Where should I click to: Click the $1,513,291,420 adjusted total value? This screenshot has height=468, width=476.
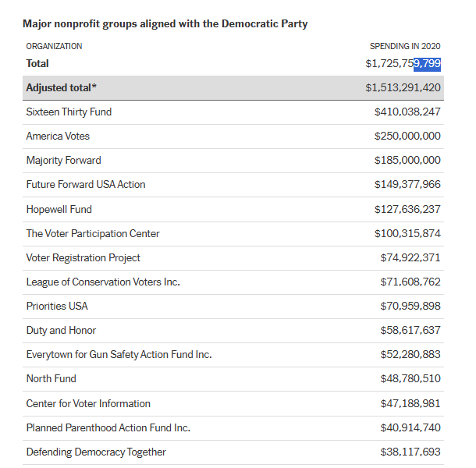403,87
